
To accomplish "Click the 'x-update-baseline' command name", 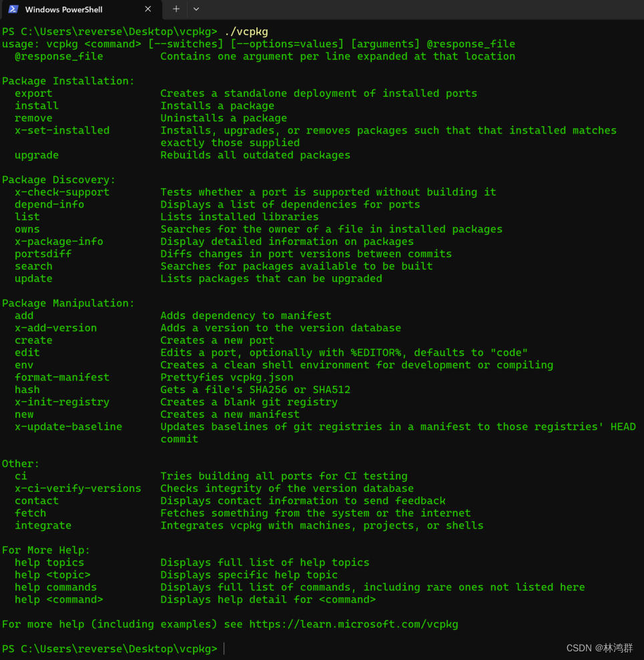I will tap(69, 427).
